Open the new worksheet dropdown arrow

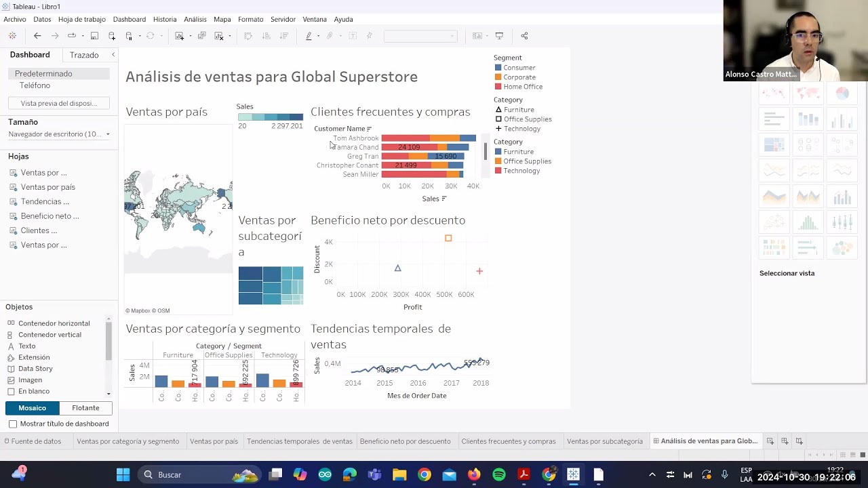190,36
